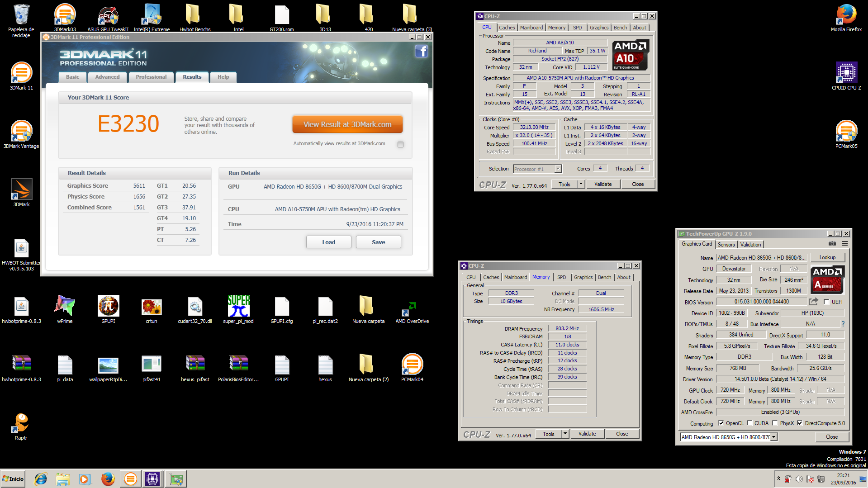The height and width of the screenshot is (488, 868).
Task: Expand Tools dropdown arrow in lower CPU-Z
Action: coord(565,434)
